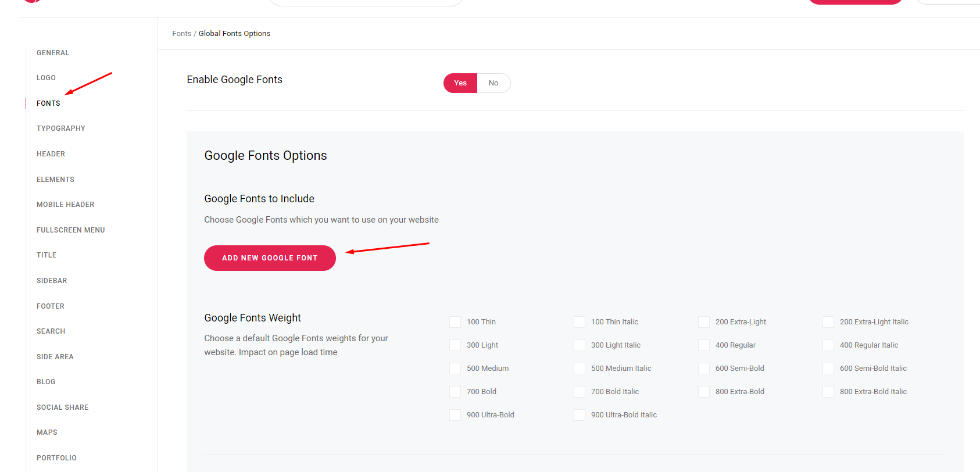Open the Typography settings section
This screenshot has height=472, width=980.
click(x=61, y=128)
